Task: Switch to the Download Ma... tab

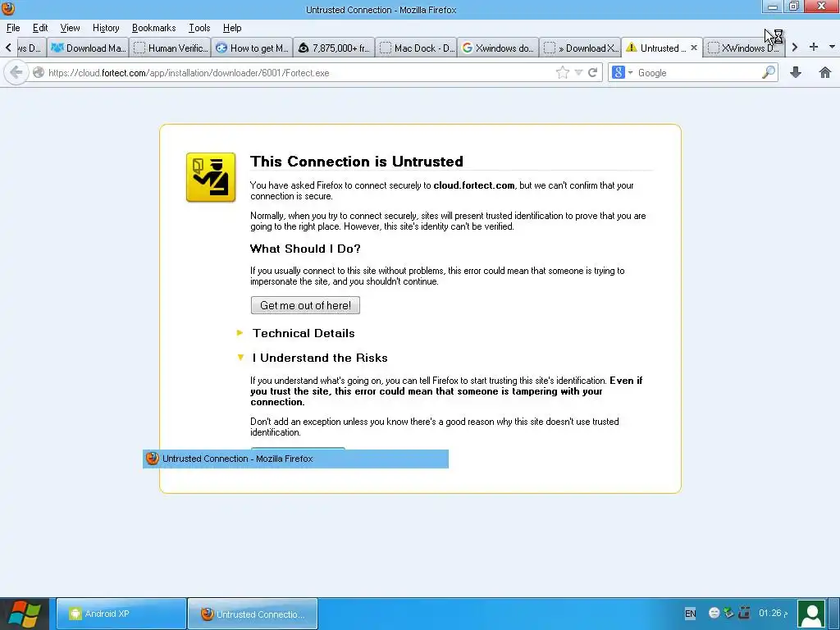Action: point(89,48)
